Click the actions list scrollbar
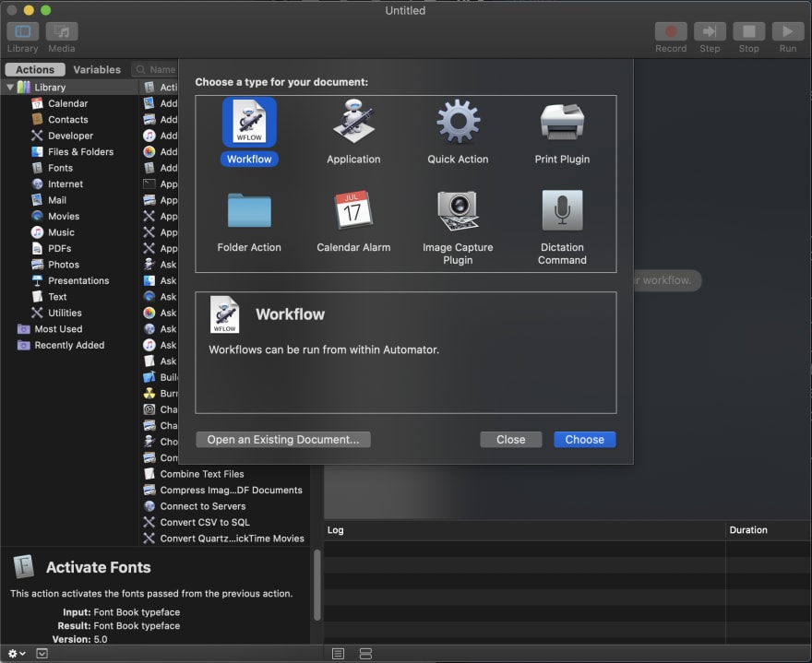The width and height of the screenshot is (812, 663). click(316, 585)
